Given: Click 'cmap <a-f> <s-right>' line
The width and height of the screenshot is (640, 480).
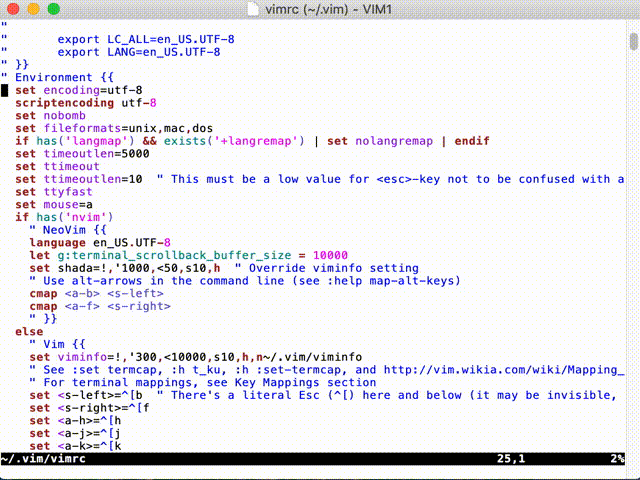Looking at the screenshot, I should click(x=100, y=306).
